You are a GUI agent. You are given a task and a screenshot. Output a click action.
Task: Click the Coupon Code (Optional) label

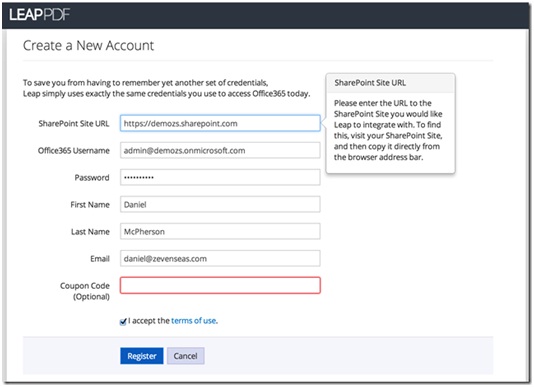click(x=85, y=291)
